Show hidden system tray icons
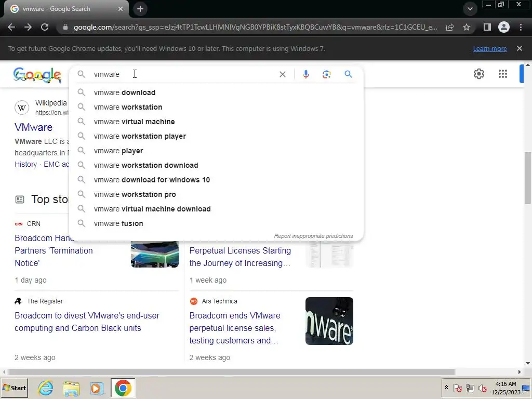This screenshot has height=399, width=532. coord(446,388)
